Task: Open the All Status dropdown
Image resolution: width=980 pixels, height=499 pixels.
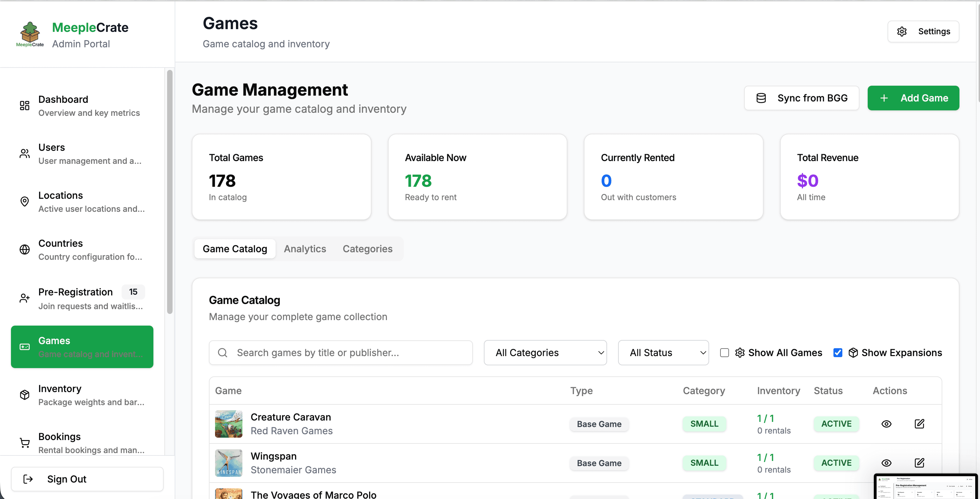Action: [664, 353]
